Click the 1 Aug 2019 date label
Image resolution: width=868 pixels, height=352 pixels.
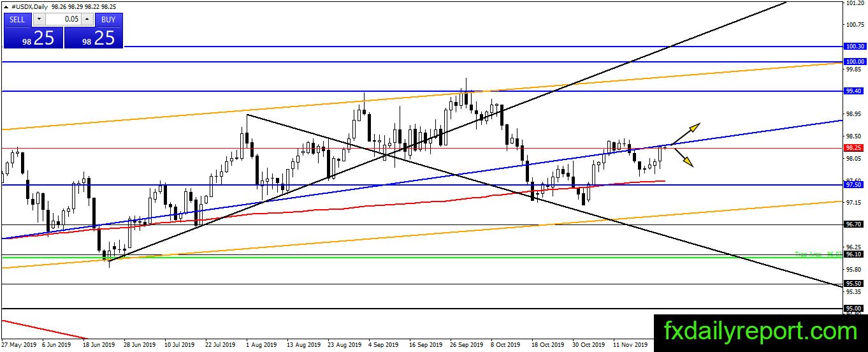tap(261, 345)
